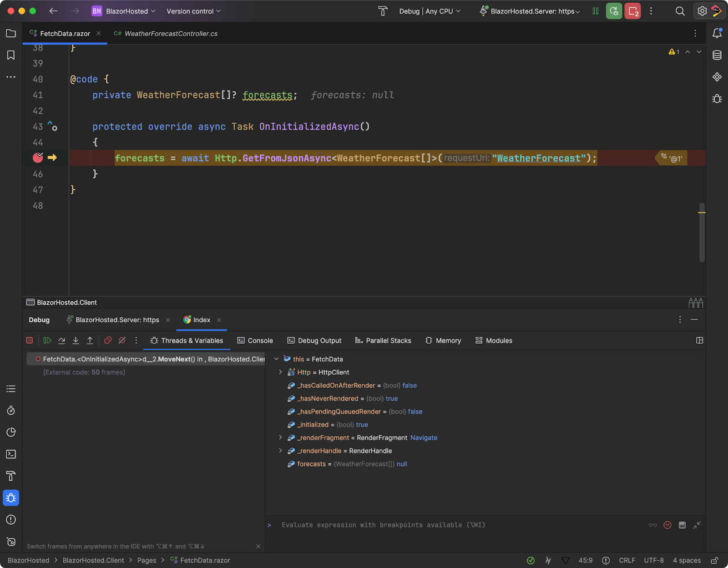Collapse the 'this = FetchData' node
The image size is (728, 568).
[276, 359]
